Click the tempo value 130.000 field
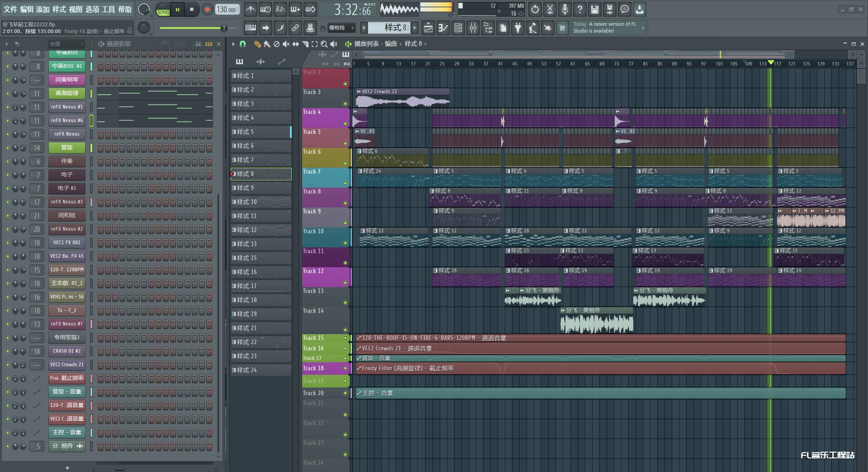 pyautogui.click(x=227, y=9)
